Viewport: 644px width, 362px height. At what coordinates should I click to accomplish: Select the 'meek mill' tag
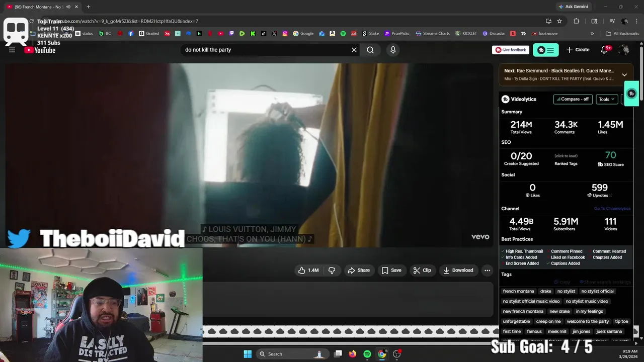coord(556,331)
